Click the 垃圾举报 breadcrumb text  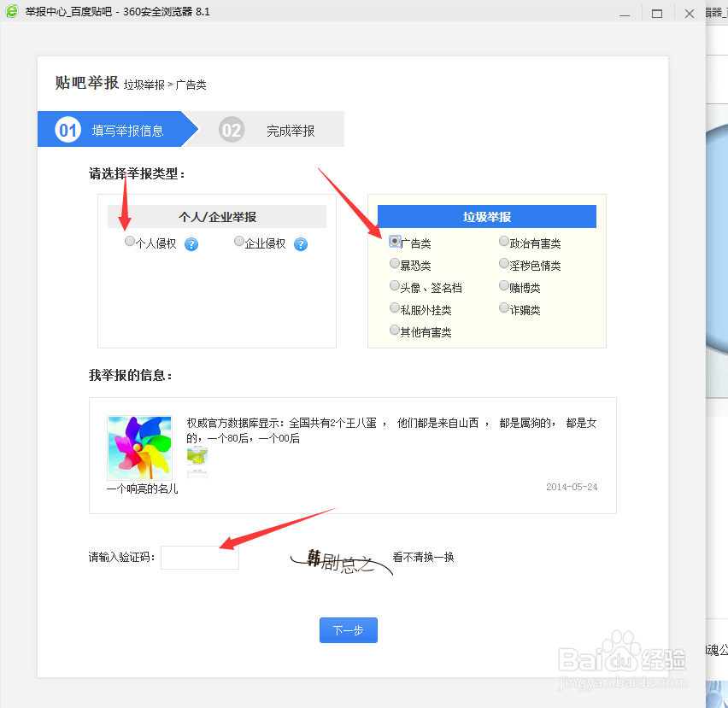[x=144, y=85]
